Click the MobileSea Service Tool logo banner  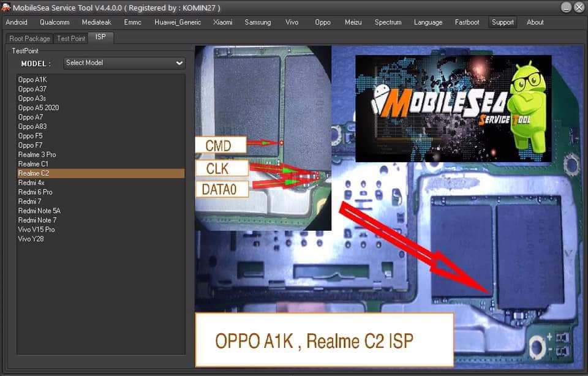click(453, 108)
